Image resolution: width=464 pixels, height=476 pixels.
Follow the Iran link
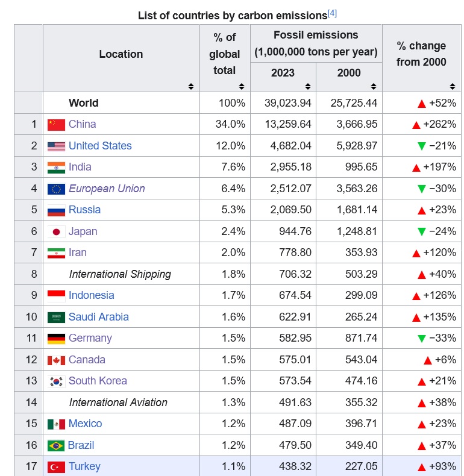[78, 252]
